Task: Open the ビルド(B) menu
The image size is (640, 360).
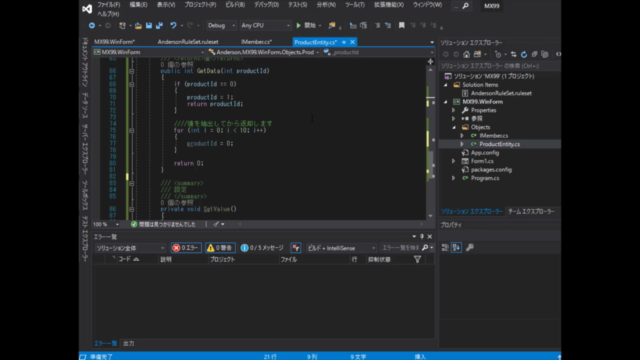Action: point(235,5)
